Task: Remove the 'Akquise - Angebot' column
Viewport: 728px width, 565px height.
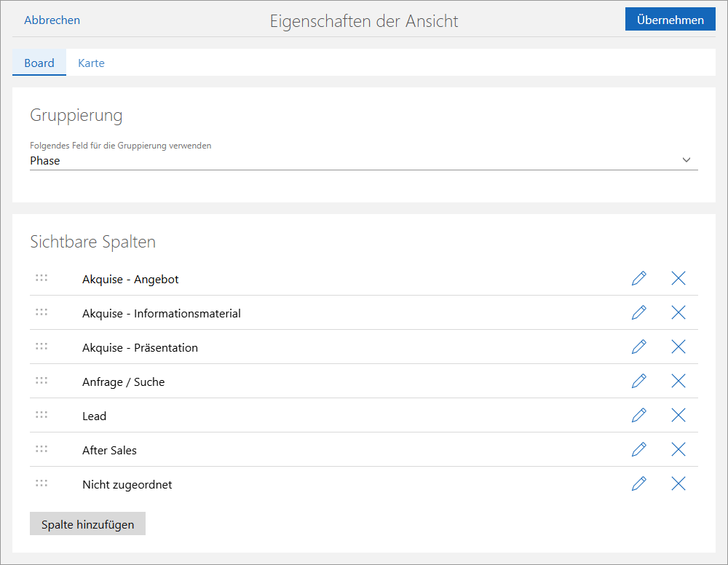Action: (x=678, y=278)
